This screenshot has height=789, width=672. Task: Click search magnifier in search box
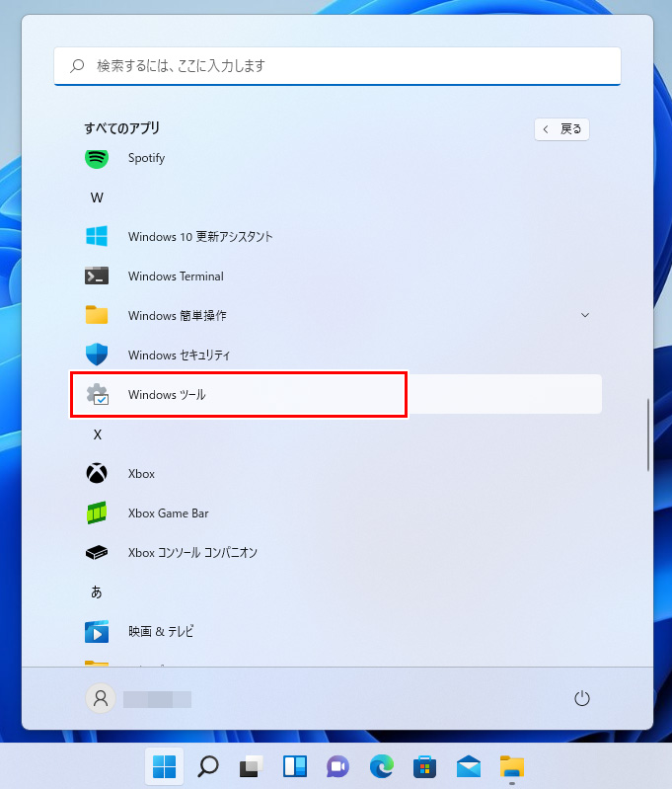point(77,66)
